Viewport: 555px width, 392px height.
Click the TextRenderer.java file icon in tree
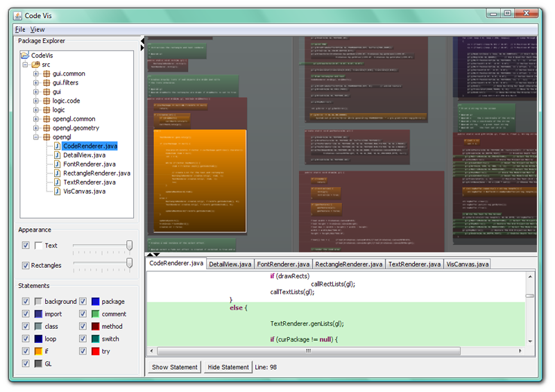[x=58, y=182]
